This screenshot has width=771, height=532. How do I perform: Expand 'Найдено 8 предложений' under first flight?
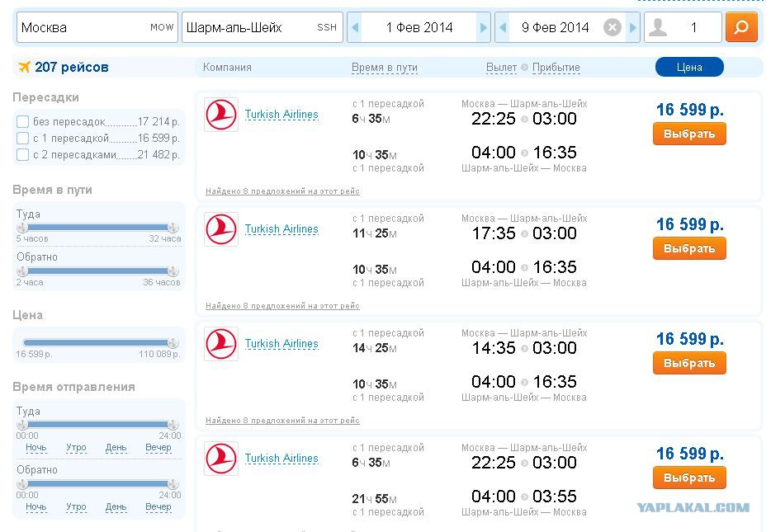282,191
